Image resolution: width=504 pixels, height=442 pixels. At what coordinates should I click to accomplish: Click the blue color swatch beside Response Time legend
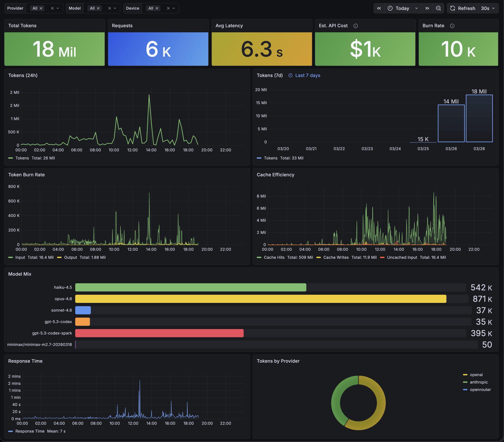click(x=11, y=431)
